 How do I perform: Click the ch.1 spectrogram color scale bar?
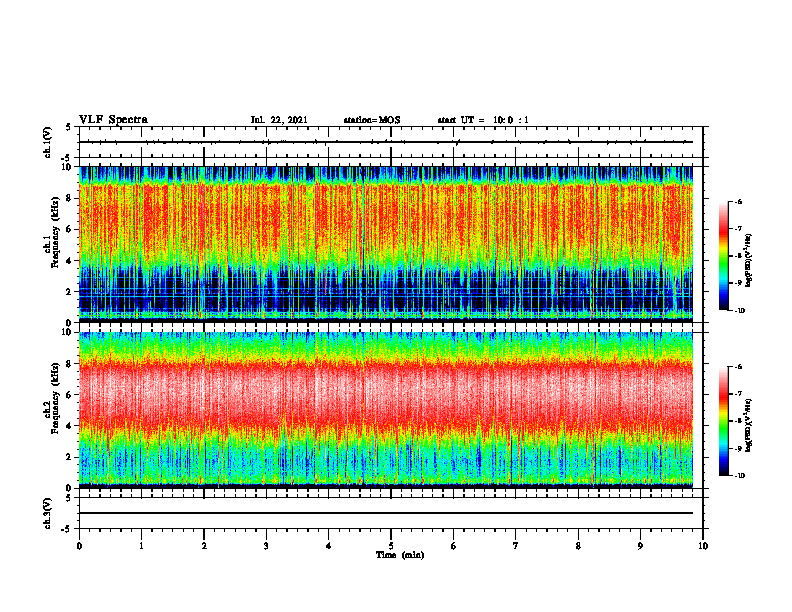click(723, 256)
